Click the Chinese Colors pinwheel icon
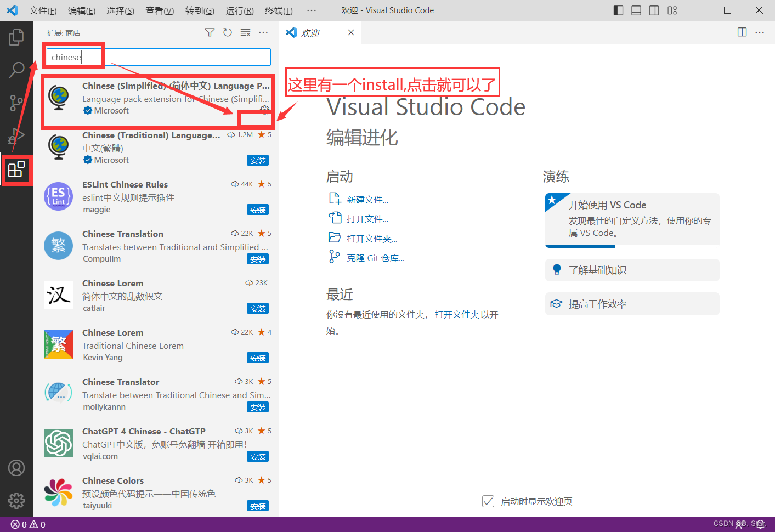 58,493
